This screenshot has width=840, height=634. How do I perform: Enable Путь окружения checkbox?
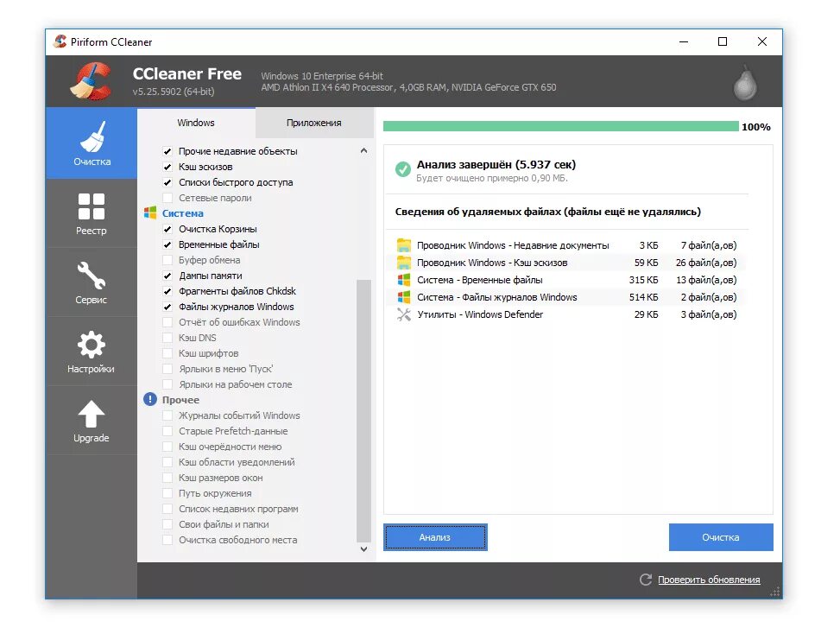[167, 493]
